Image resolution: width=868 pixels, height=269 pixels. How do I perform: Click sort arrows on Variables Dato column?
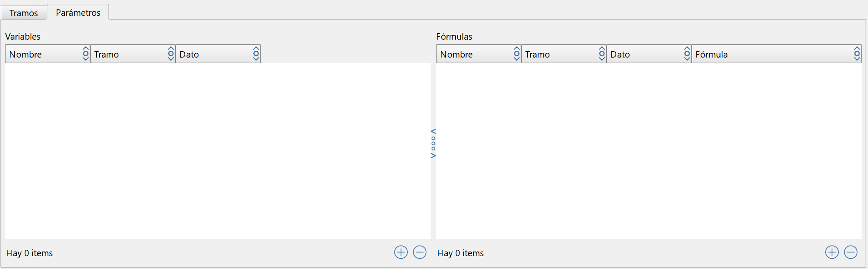(256, 54)
